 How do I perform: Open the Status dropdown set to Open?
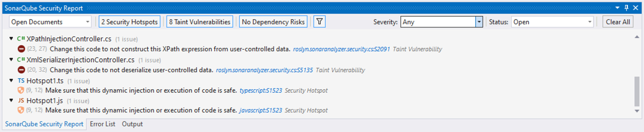coord(552,22)
